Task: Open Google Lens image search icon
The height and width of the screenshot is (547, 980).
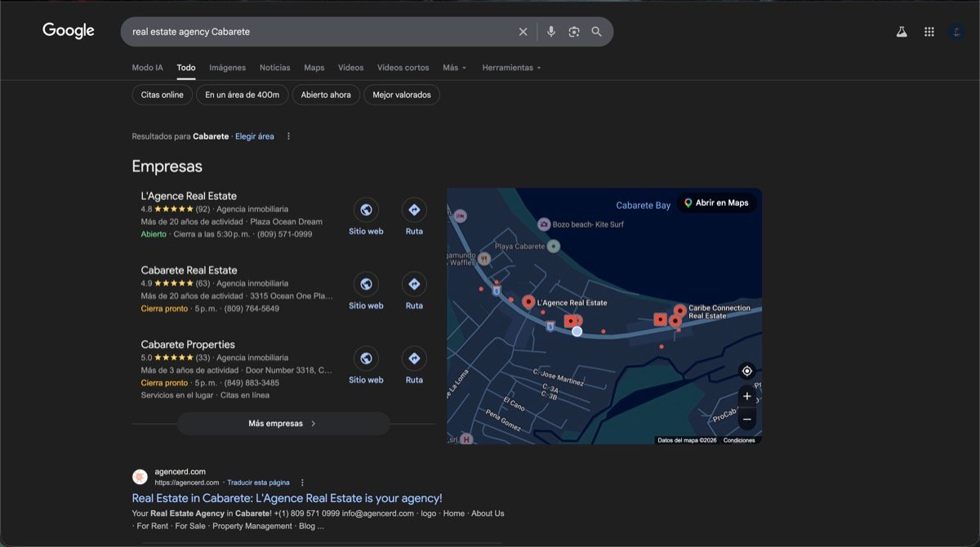Action: click(x=574, y=32)
